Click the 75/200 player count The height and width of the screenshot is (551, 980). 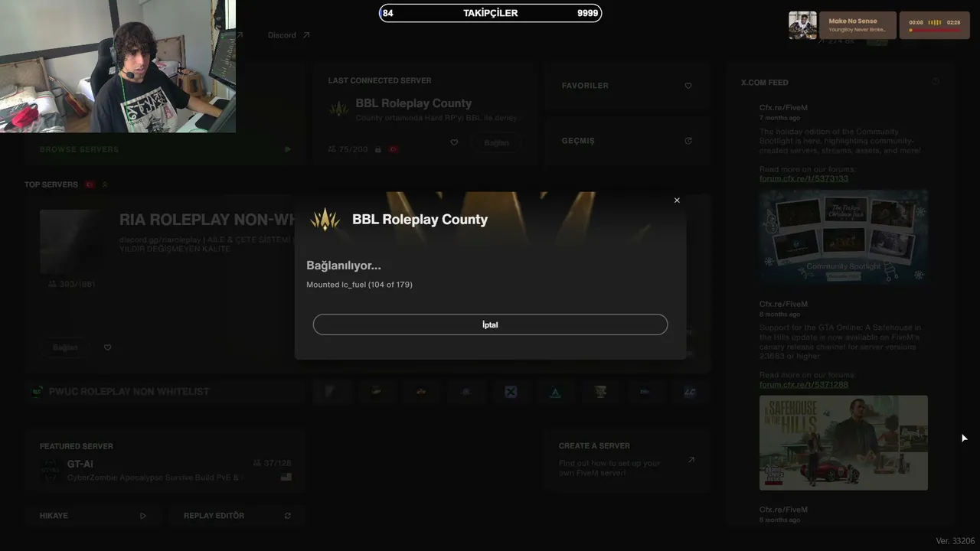coord(348,149)
